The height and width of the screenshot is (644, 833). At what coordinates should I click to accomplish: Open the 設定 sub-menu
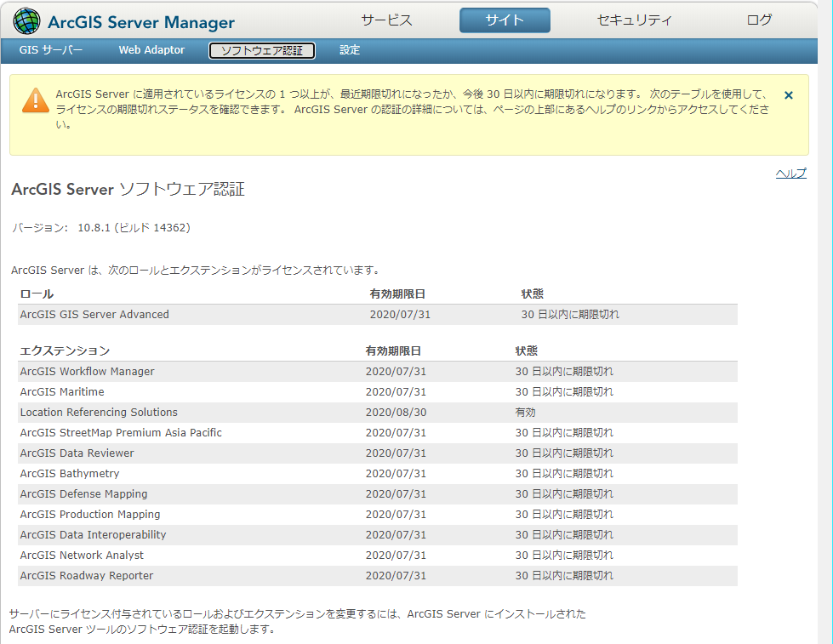pyautogui.click(x=350, y=50)
